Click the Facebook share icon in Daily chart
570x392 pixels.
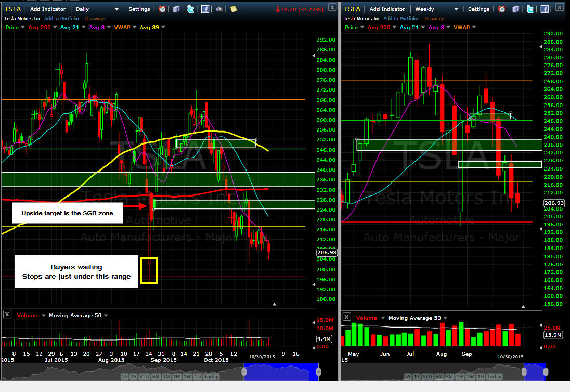coord(205,9)
